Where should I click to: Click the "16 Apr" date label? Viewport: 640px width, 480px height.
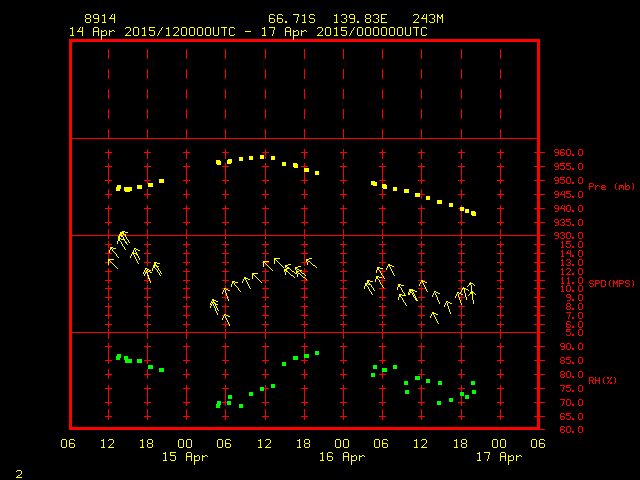click(x=342, y=457)
